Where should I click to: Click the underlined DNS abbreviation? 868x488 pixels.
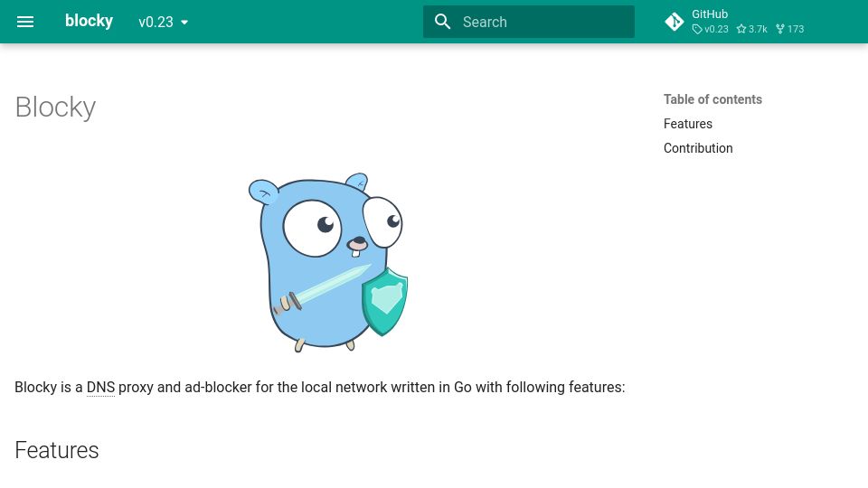click(x=100, y=388)
